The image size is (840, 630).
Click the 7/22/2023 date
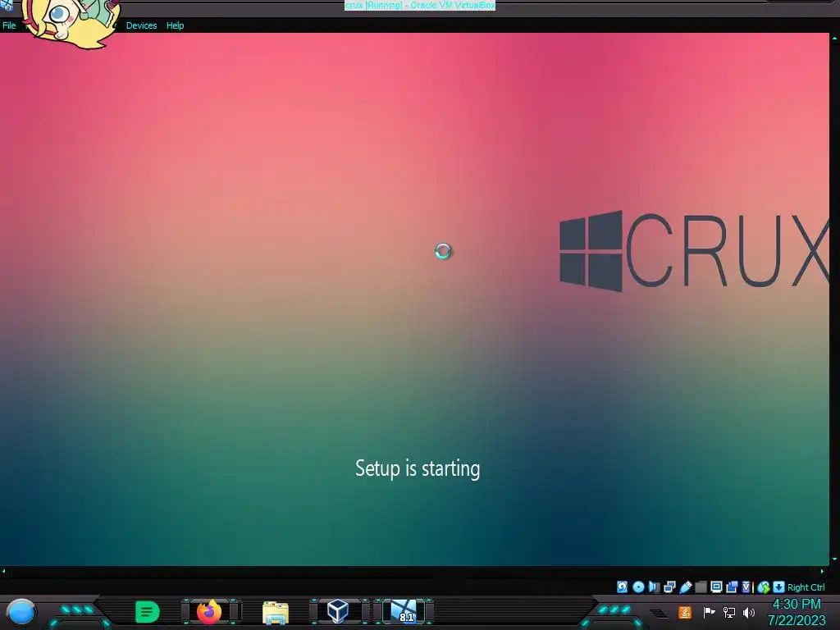coord(797,621)
